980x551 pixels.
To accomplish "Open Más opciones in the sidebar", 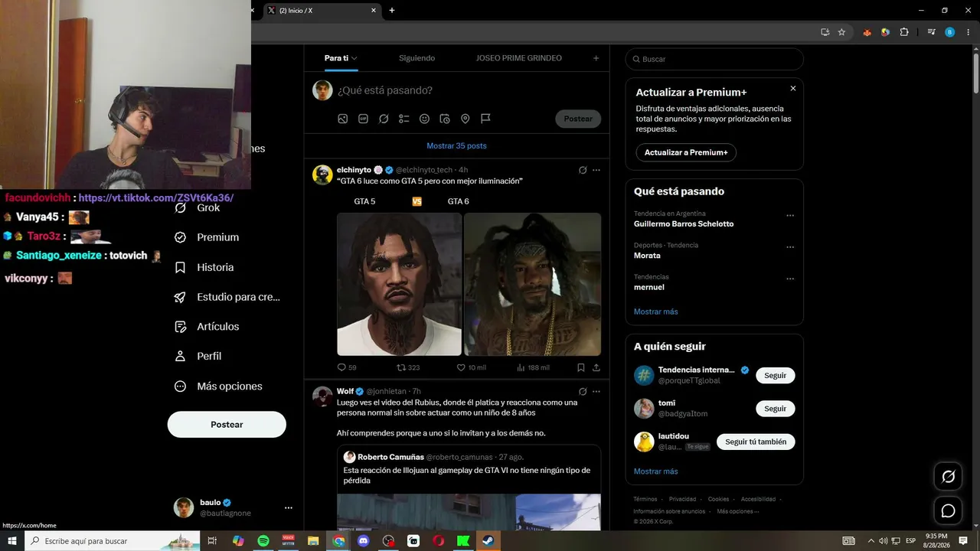I will tap(218, 386).
